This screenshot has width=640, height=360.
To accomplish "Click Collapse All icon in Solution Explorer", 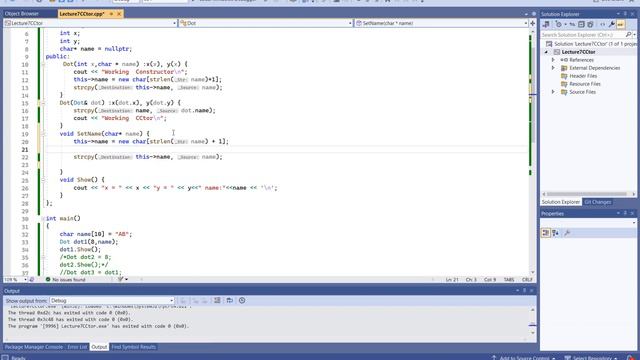I will (x=581, y=24).
